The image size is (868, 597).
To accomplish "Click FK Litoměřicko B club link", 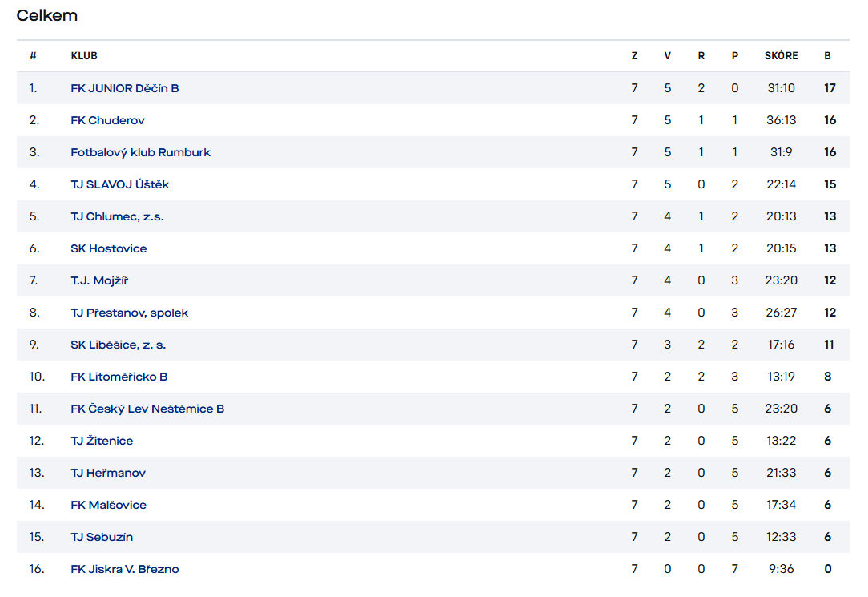I will [119, 377].
